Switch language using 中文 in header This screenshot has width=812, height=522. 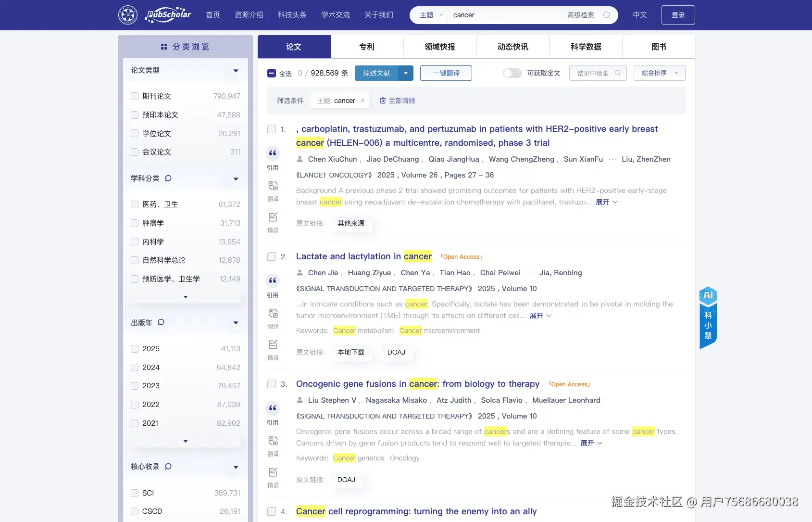point(640,15)
